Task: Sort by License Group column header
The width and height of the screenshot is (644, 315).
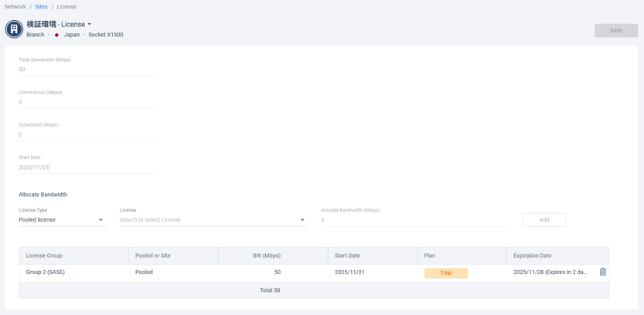Action: [44, 256]
